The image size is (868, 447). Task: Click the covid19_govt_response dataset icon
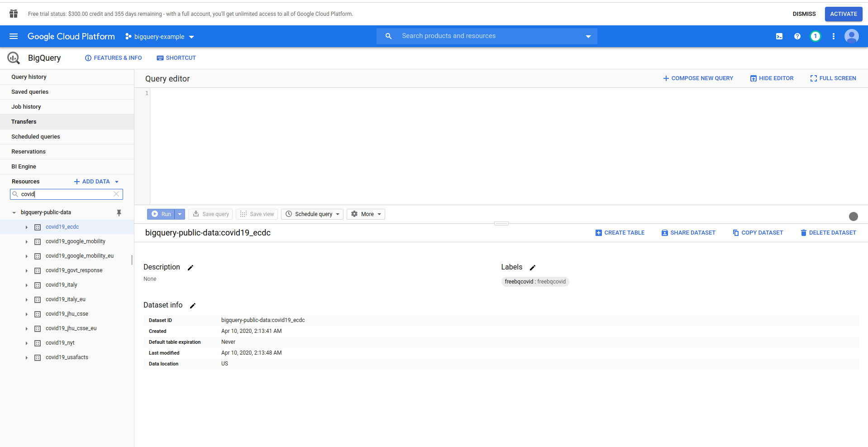click(38, 271)
